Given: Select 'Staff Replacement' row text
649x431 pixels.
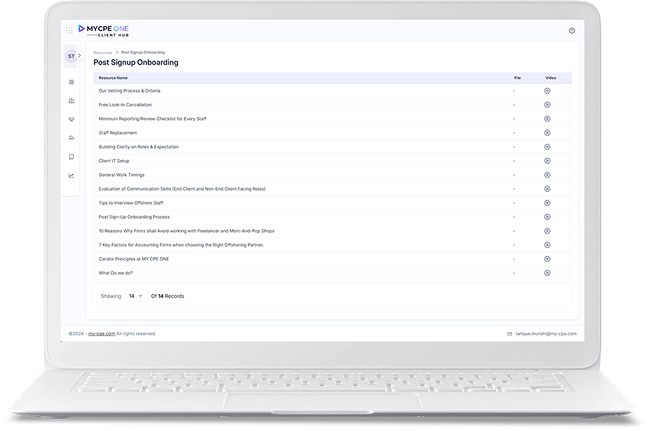Looking at the screenshot, I should coord(118,133).
